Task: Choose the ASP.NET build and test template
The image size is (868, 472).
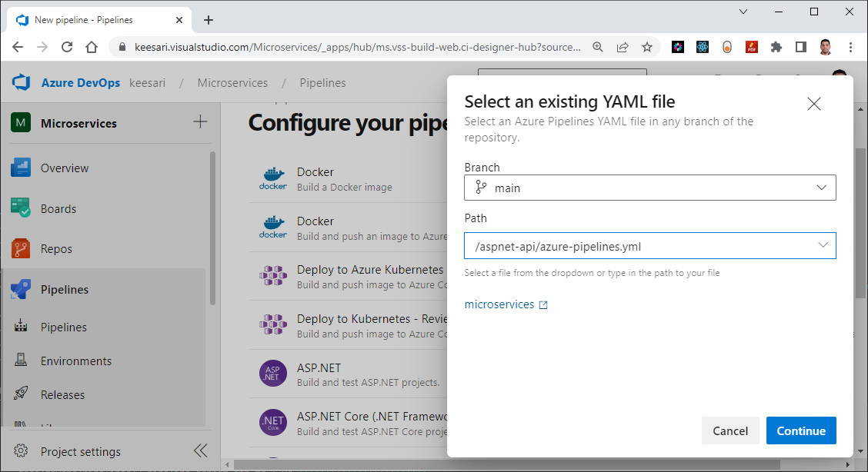Action: [x=348, y=374]
